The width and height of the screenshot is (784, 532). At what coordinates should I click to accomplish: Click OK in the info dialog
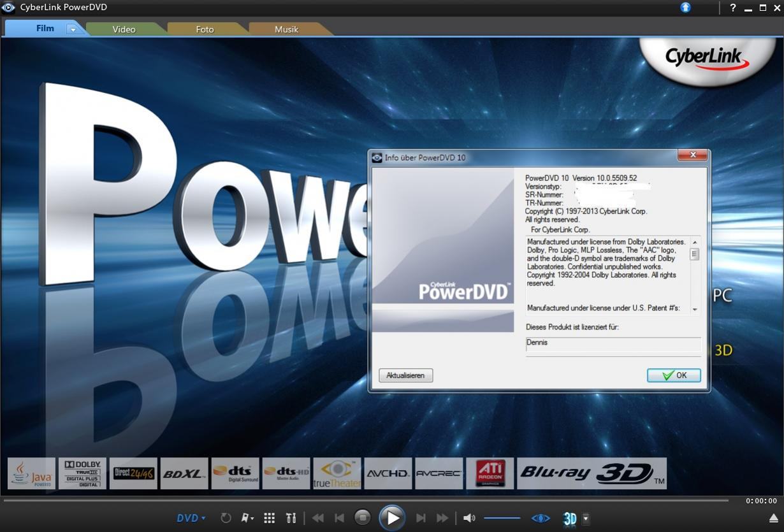coord(674,375)
